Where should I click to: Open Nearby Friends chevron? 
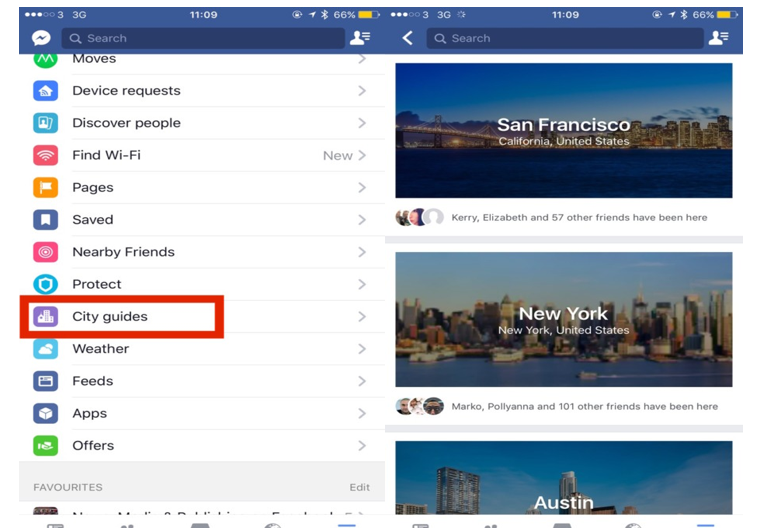tap(362, 252)
